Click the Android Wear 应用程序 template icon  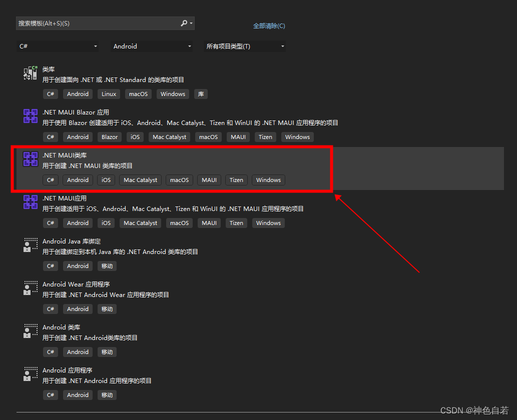coord(31,288)
